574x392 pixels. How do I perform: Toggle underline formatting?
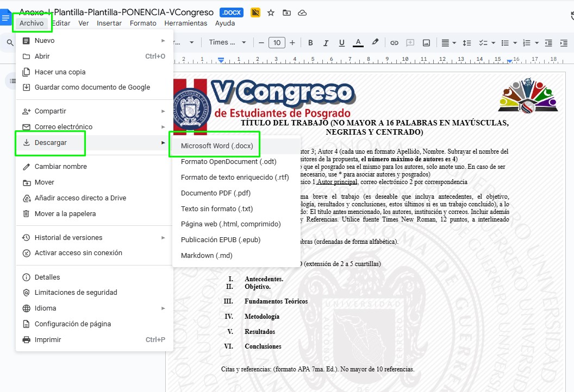341,42
